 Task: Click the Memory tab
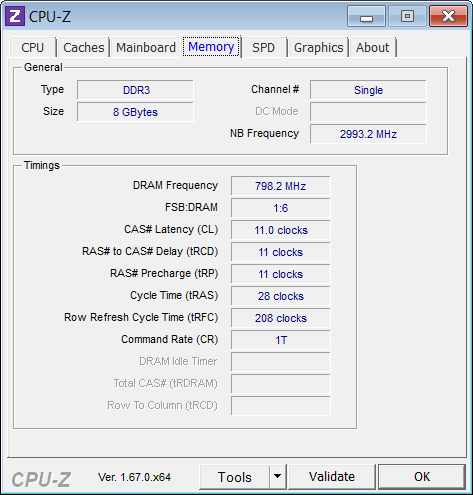tap(211, 47)
